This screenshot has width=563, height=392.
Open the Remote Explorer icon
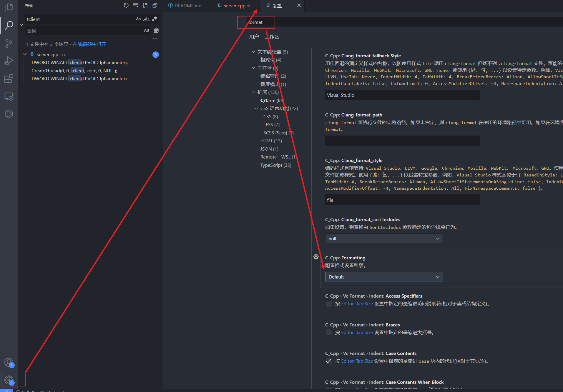9,96
